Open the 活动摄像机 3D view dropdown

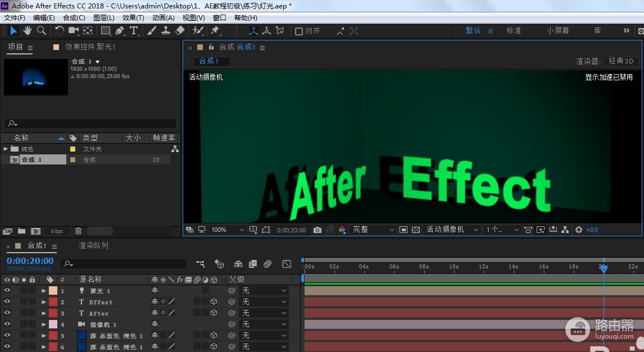452,230
